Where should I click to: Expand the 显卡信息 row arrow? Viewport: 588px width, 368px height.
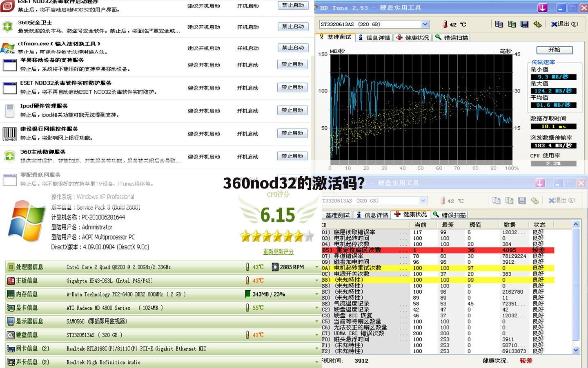tap(316, 308)
